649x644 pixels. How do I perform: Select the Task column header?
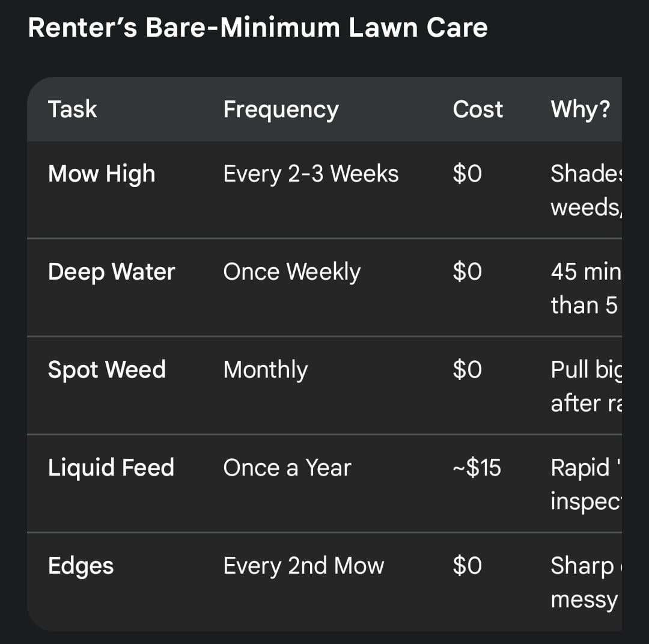[x=72, y=109]
